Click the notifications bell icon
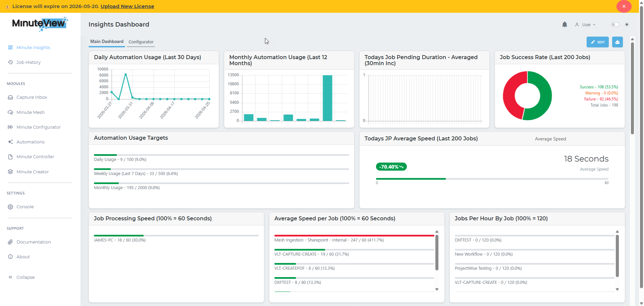This screenshot has height=306, width=644. (x=565, y=25)
